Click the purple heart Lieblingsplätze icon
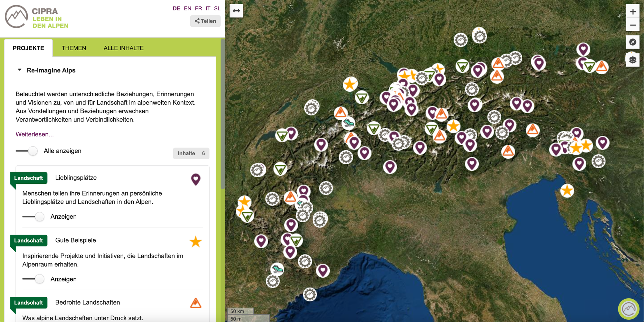 pos(195,179)
